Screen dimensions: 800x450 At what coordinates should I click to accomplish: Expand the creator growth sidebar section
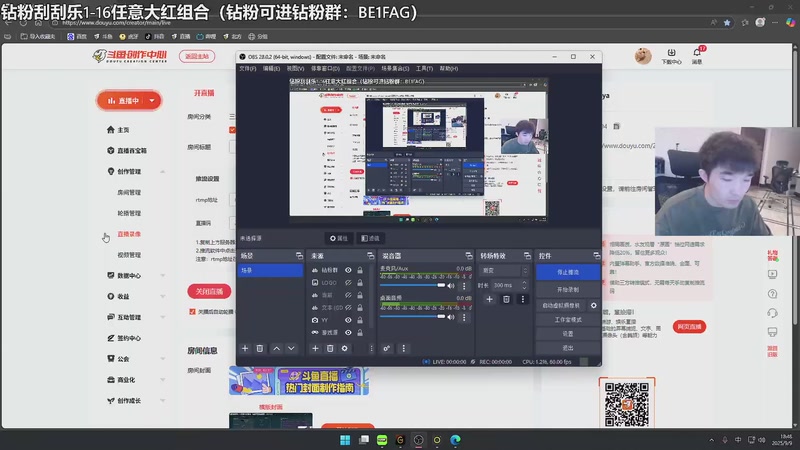[163, 401]
